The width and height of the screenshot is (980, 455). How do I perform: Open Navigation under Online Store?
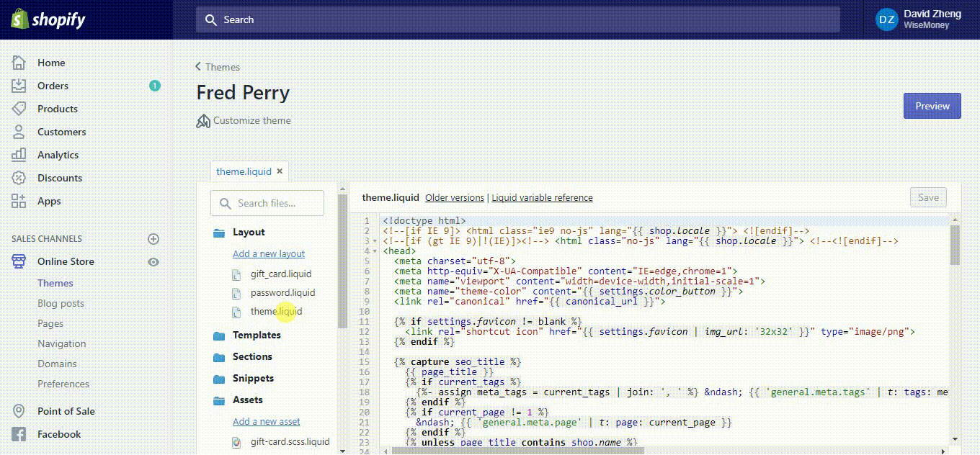(61, 343)
